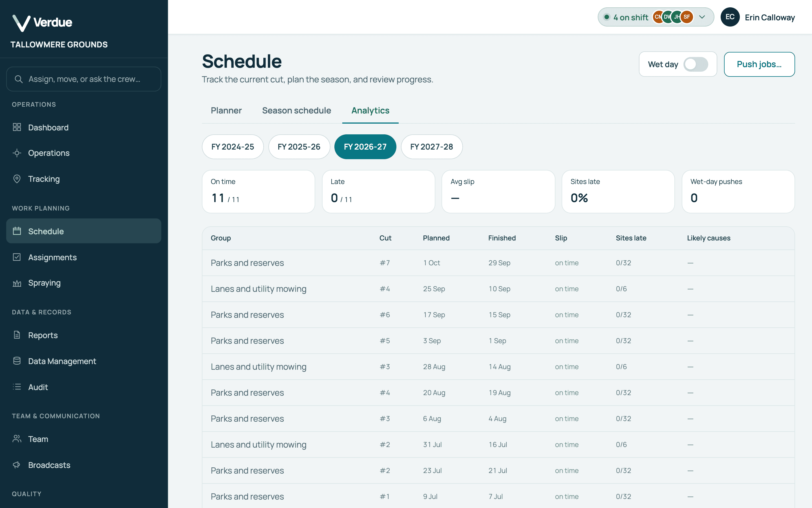Select the FY 2025-26 filter
812x508 pixels.
(299, 147)
